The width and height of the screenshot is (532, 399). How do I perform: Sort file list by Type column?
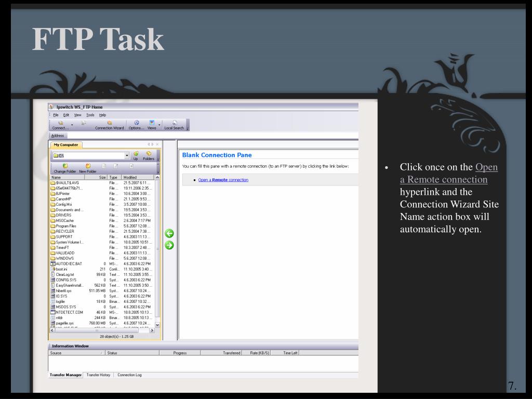(114, 178)
